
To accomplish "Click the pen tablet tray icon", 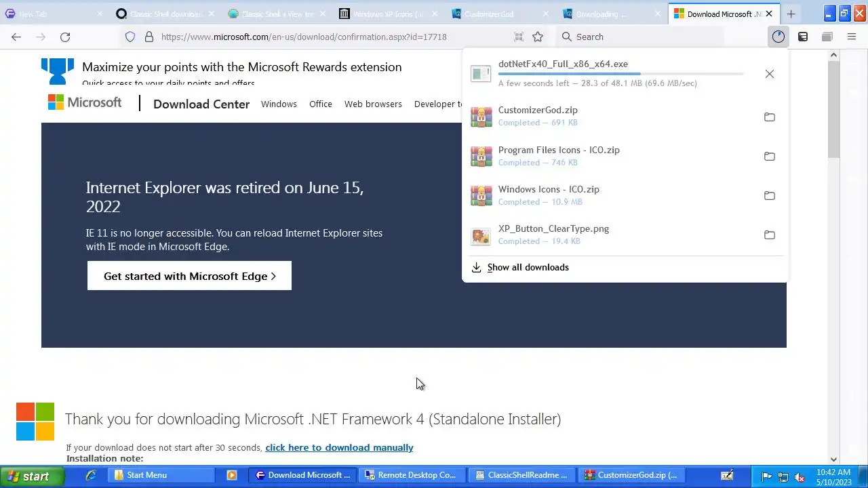I will point(727,475).
